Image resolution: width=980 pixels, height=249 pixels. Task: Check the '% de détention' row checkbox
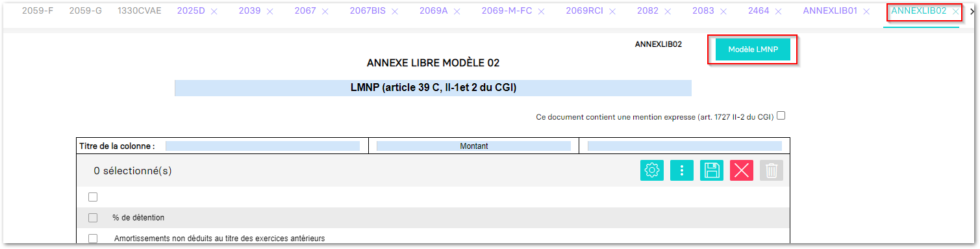coord(93,218)
